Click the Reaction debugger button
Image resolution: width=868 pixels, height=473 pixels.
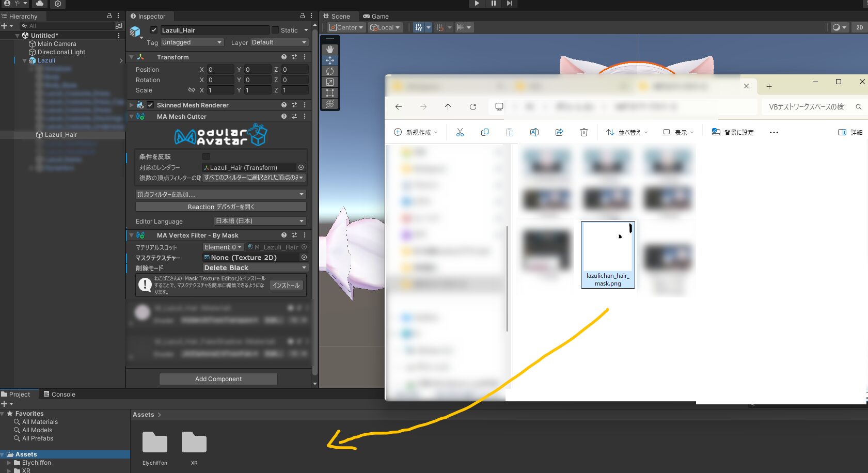coord(221,207)
